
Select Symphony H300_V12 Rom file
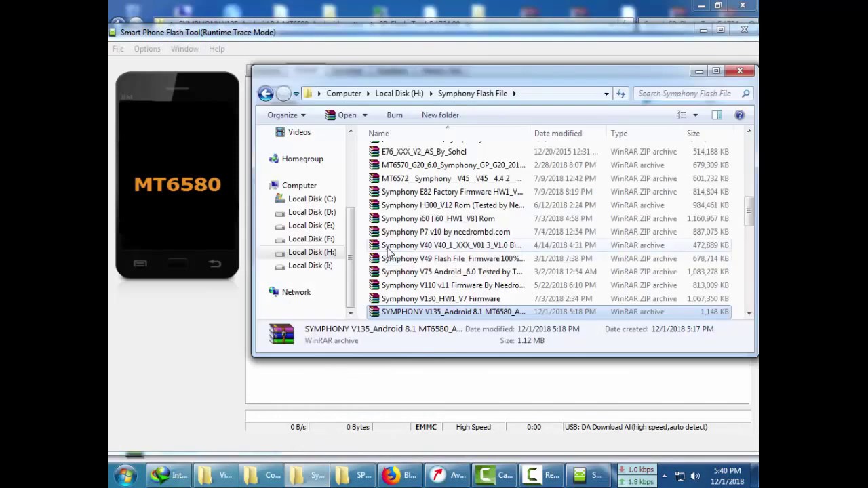(549, 205)
